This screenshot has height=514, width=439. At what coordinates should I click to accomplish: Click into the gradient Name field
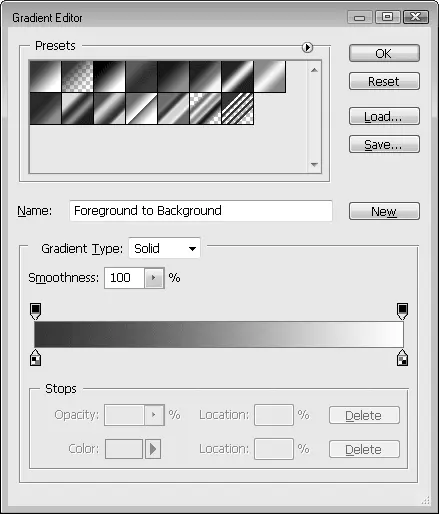coord(201,211)
